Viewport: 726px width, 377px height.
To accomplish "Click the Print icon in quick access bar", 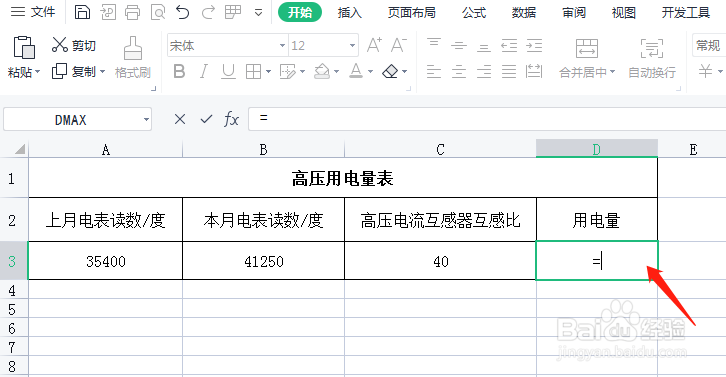I will point(132,12).
